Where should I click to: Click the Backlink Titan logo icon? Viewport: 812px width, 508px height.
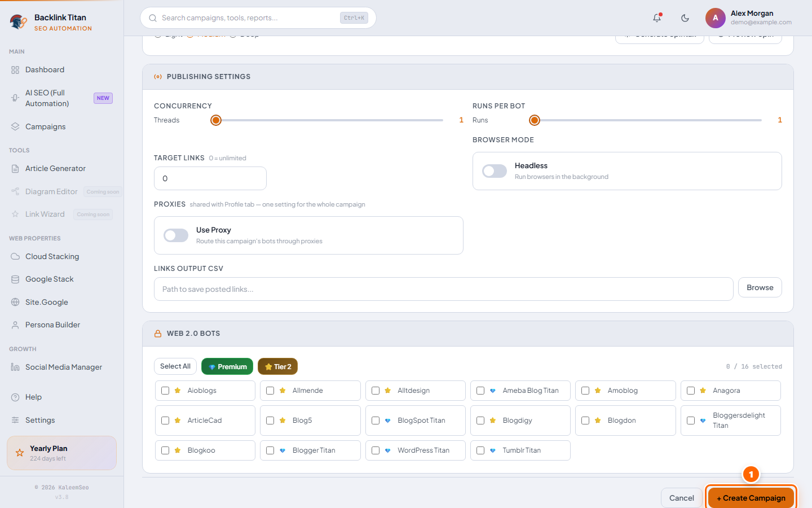pos(19,22)
